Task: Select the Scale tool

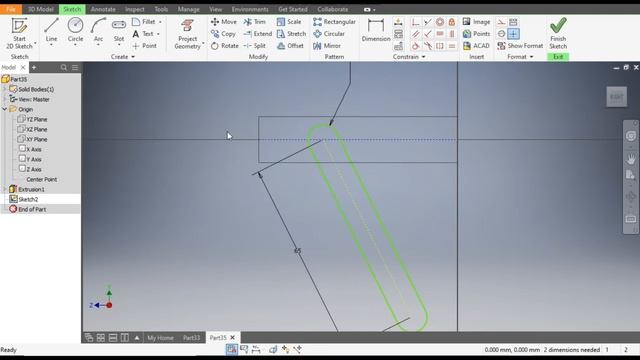Action: [289, 22]
